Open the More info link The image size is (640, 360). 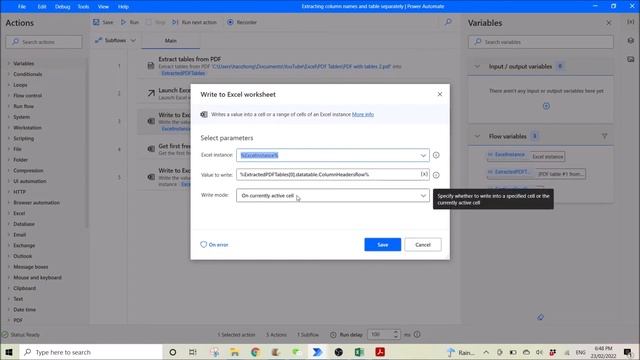pos(363,114)
